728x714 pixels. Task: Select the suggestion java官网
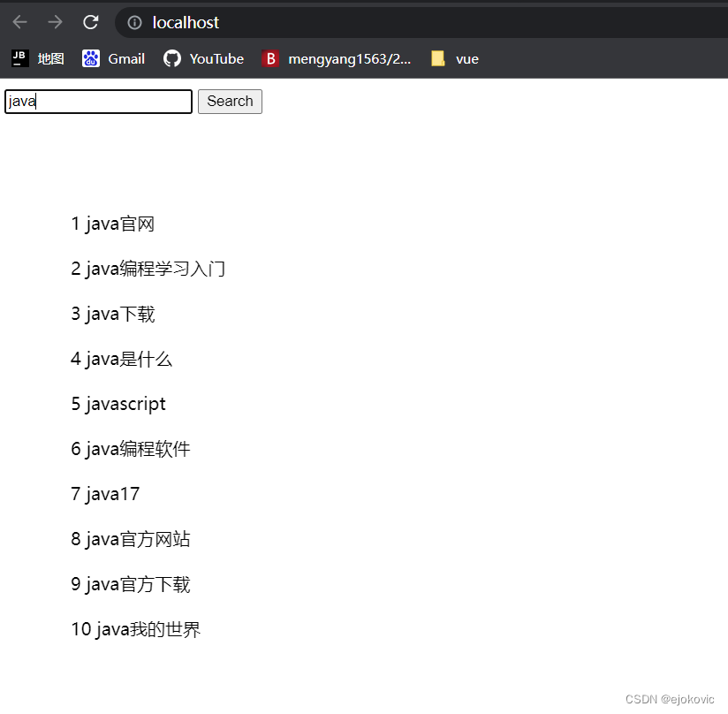113,224
